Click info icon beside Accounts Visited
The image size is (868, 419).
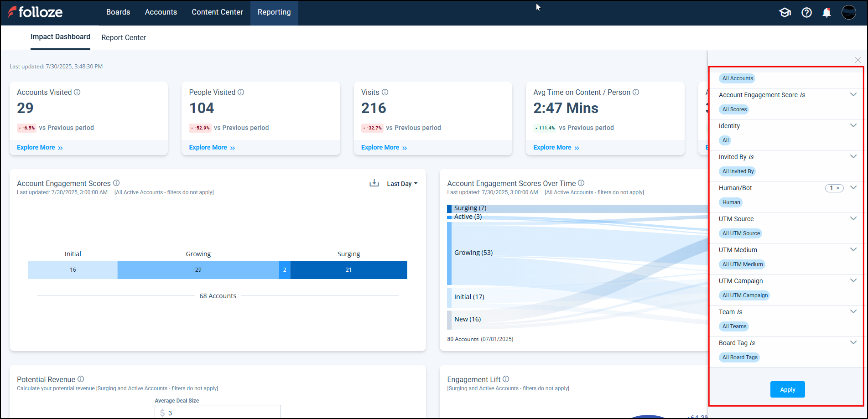coord(77,92)
